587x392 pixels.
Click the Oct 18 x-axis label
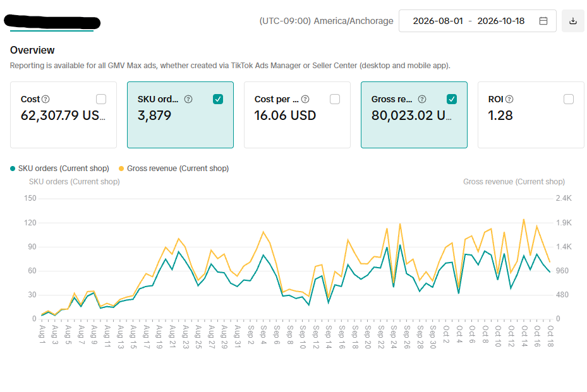click(x=550, y=336)
